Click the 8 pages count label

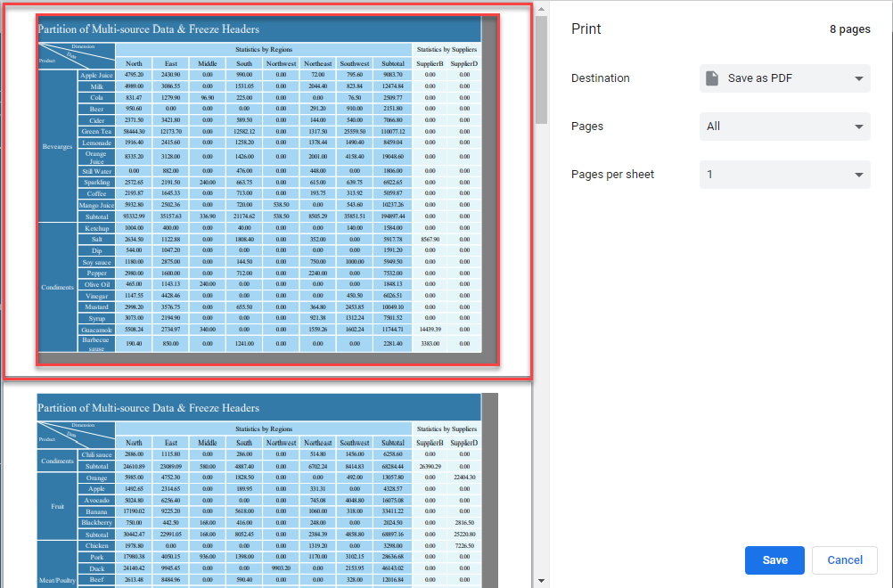pyautogui.click(x=849, y=29)
